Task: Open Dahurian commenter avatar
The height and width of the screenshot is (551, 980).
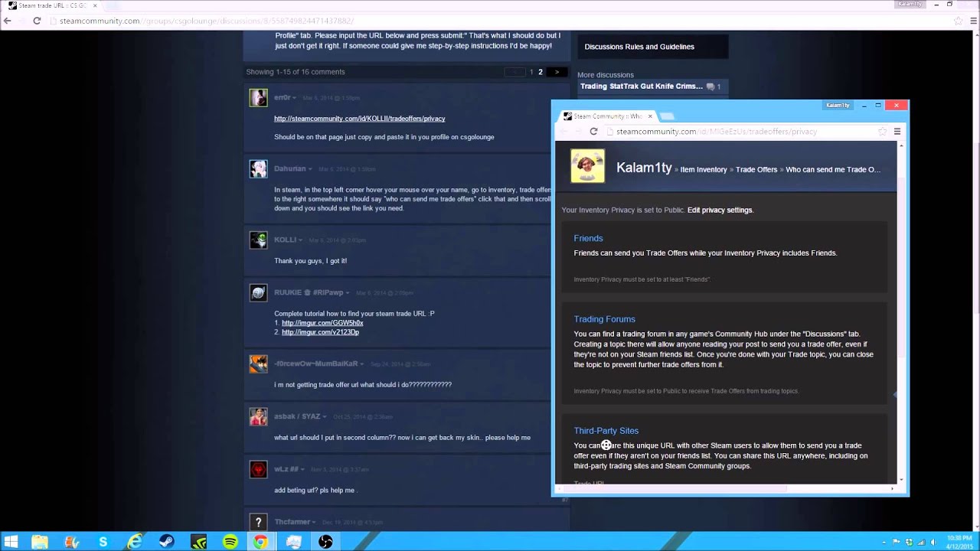Action: (x=258, y=168)
